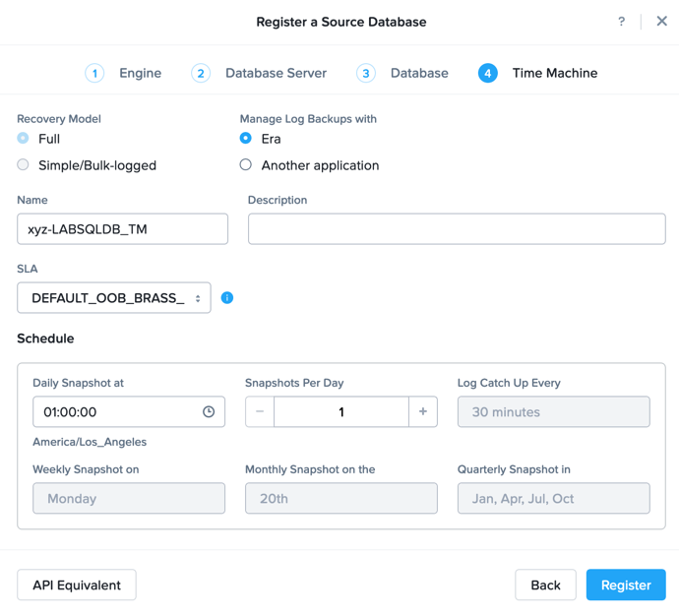
Task: Choose Era for log backups
Action: 246,138
